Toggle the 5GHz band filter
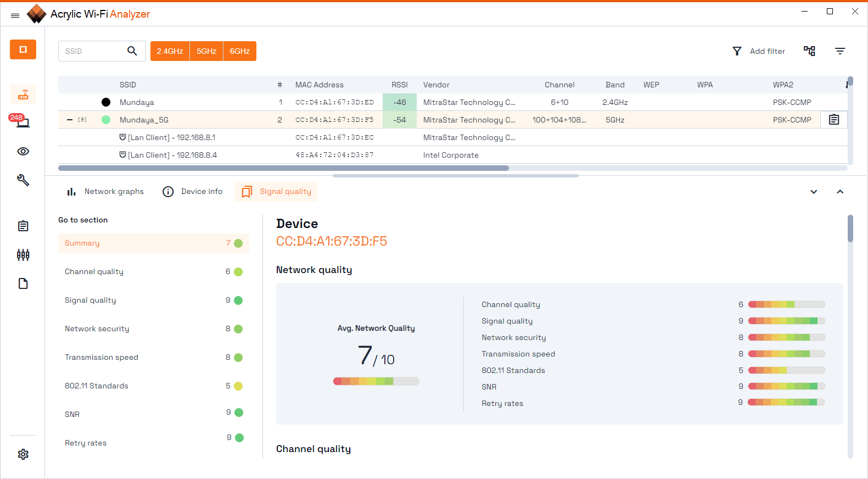Viewport: 868px width, 479px height. tap(206, 51)
